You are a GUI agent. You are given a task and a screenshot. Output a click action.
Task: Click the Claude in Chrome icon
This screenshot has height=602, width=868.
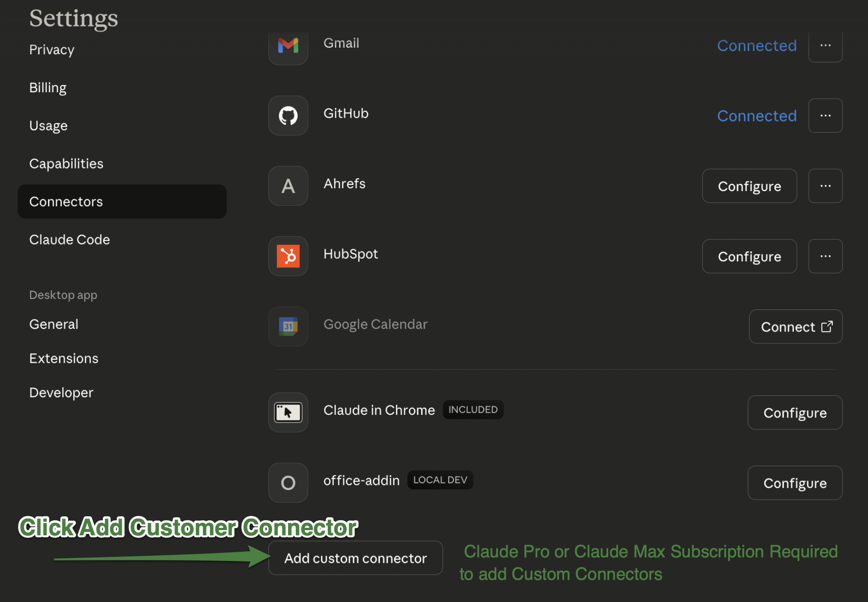coord(288,412)
